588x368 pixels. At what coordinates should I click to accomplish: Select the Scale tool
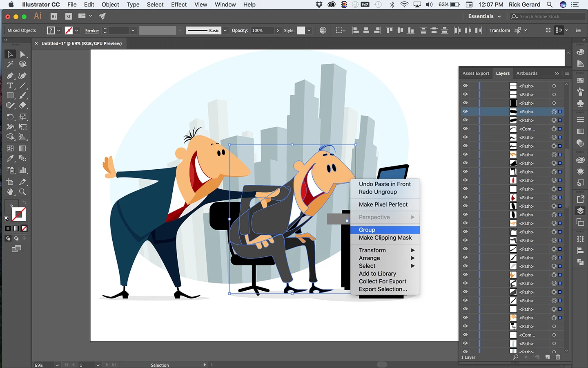pyautogui.click(x=23, y=117)
